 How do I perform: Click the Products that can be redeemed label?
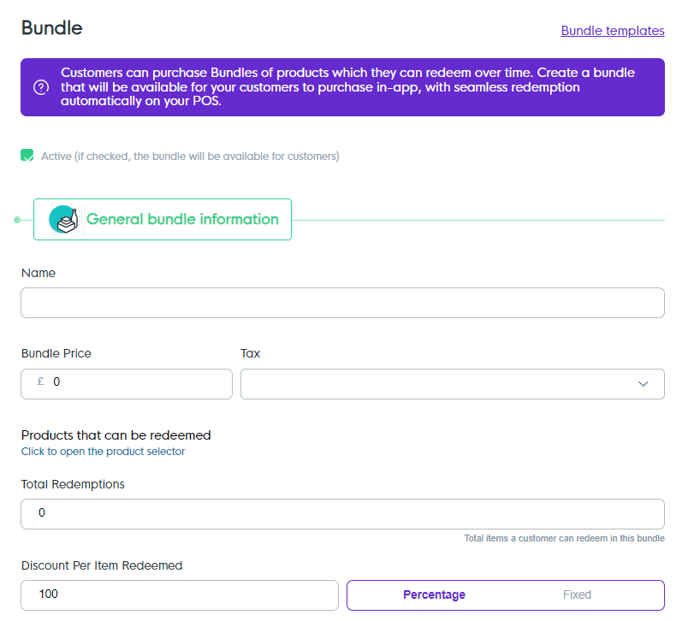pos(116,435)
